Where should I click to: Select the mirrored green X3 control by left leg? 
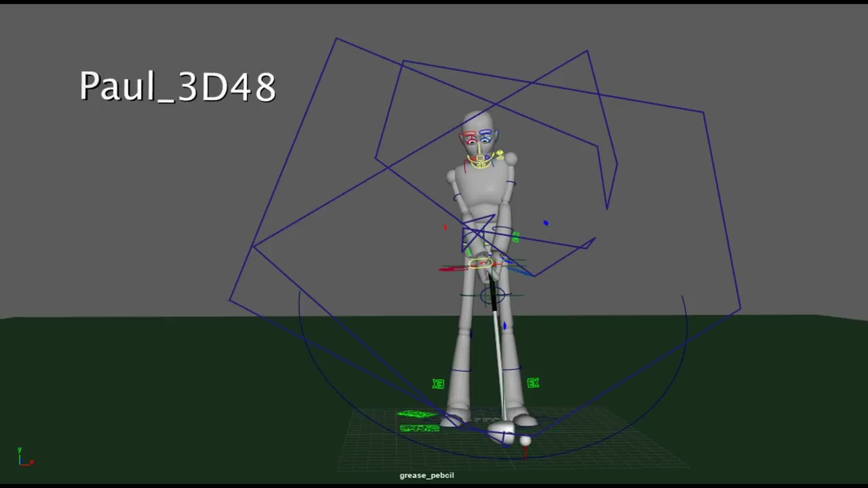[438, 384]
